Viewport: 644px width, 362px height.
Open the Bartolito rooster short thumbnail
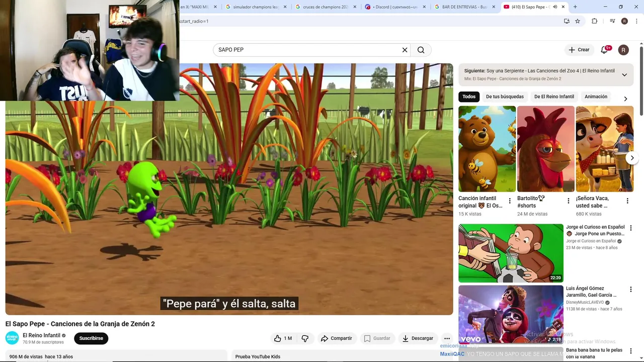pos(545,149)
